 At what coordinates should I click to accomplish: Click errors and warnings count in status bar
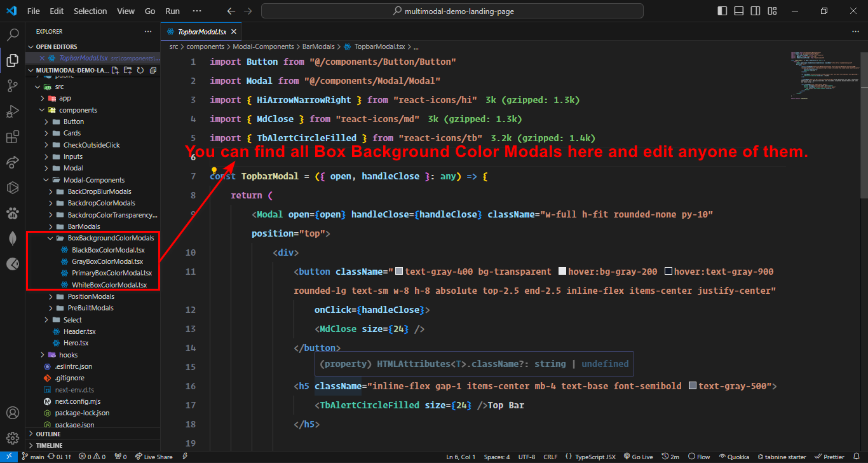pos(92,457)
